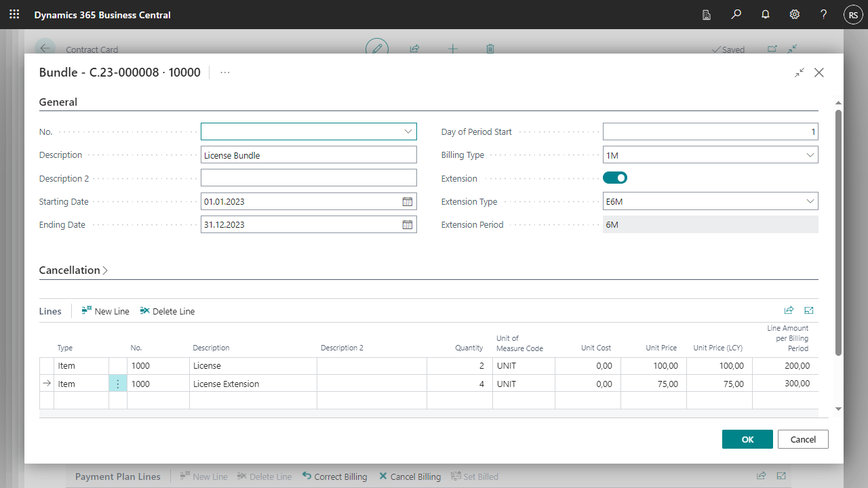The width and height of the screenshot is (868, 488).
Task: Open the Extension Type dropdown
Action: 810,201
